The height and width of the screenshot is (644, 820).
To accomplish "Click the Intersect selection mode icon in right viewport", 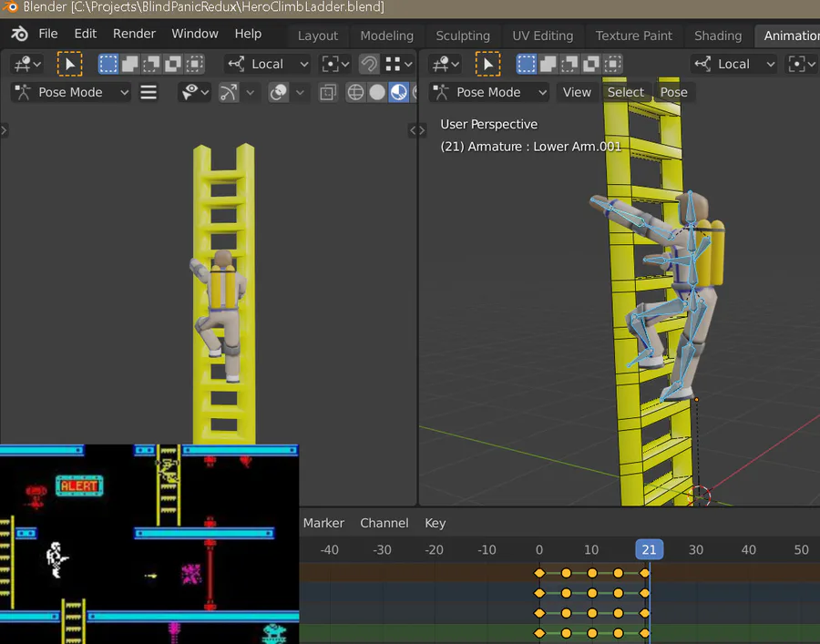I will (613, 64).
